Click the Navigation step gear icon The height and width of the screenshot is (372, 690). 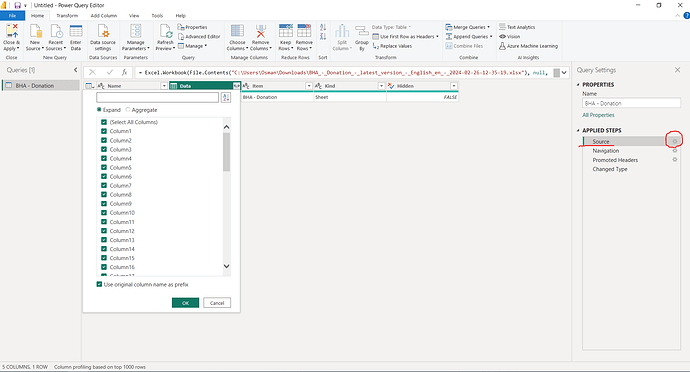(675, 151)
